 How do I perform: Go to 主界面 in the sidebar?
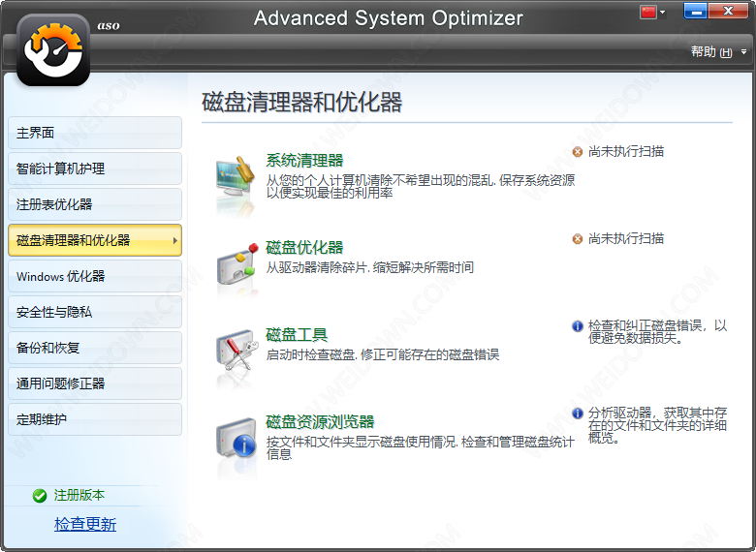pos(95,133)
